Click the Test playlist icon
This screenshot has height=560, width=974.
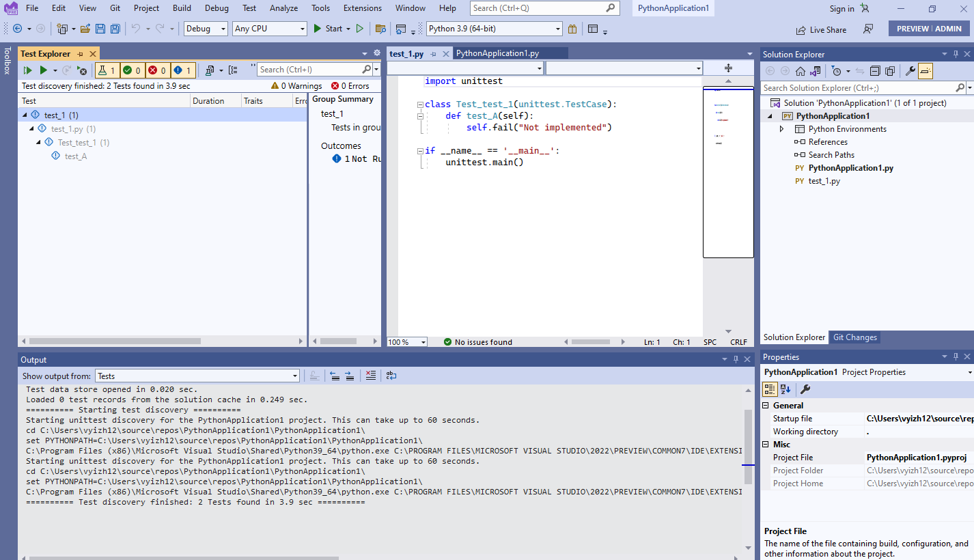point(210,70)
